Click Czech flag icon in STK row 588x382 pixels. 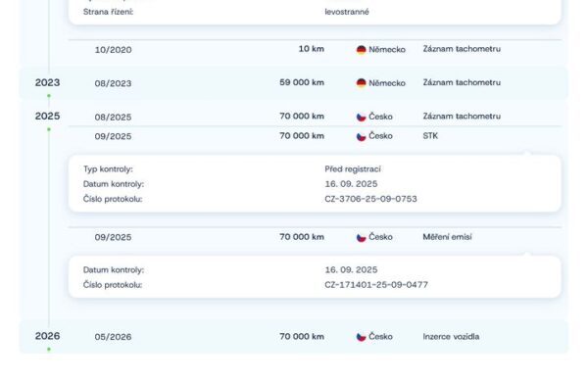click(x=361, y=136)
